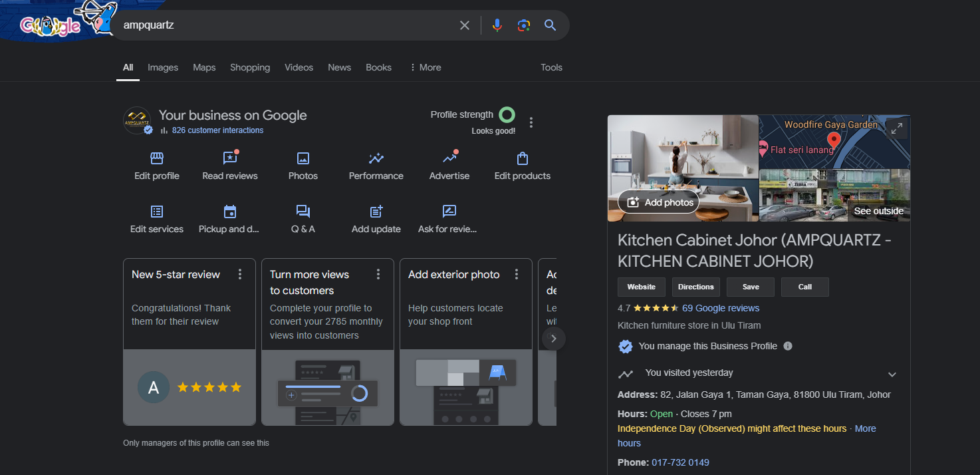
Task: Open business profile three-dot menu
Action: pyautogui.click(x=531, y=122)
